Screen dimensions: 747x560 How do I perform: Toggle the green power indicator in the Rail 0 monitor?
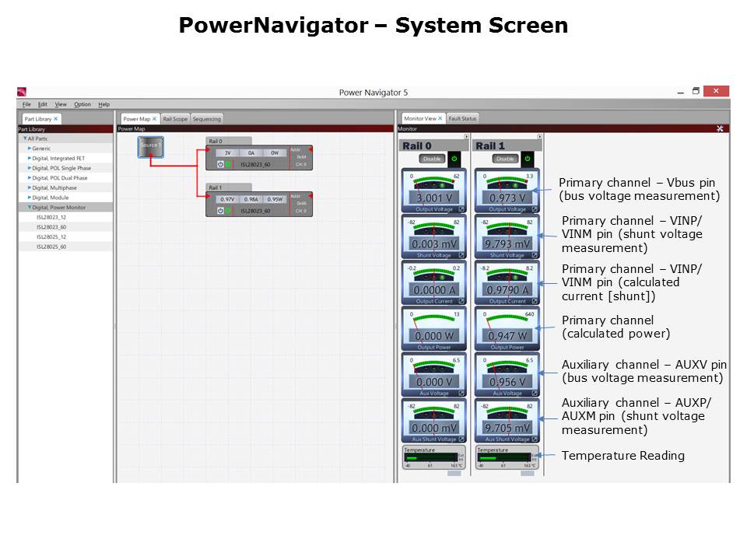point(454,159)
